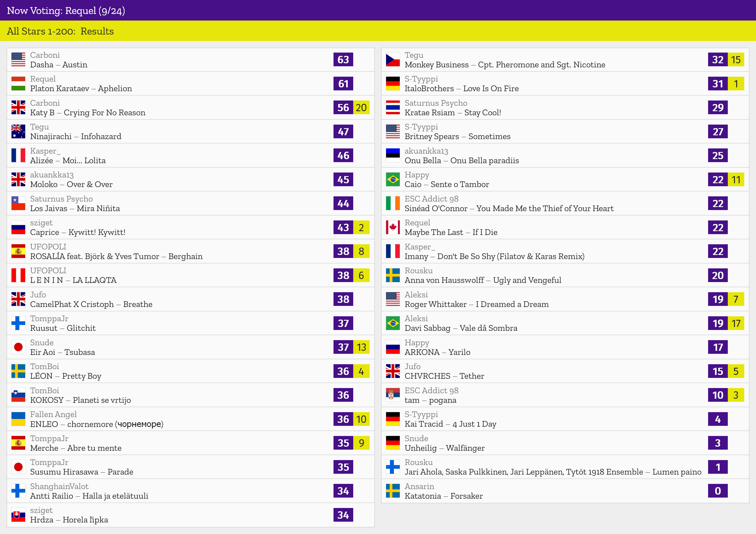Click the yellow 3 badge for tam – pogana
Image resolution: width=756 pixels, height=534 pixels.
click(x=736, y=395)
